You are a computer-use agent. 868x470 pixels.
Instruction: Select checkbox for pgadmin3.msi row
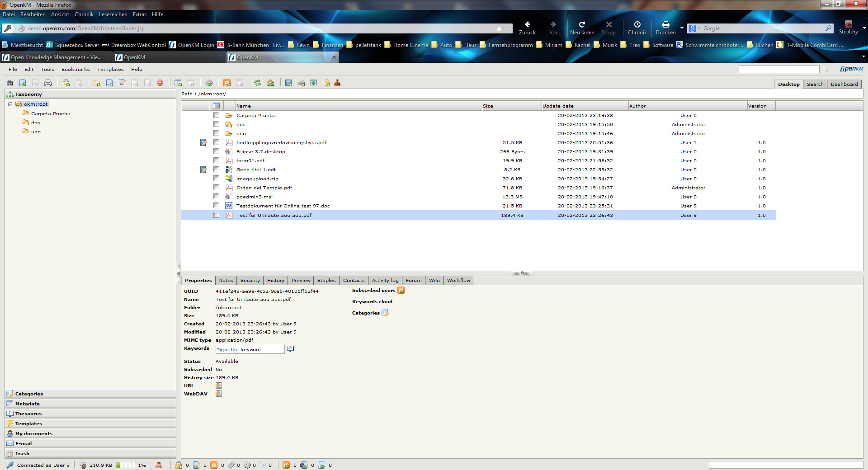(x=216, y=197)
